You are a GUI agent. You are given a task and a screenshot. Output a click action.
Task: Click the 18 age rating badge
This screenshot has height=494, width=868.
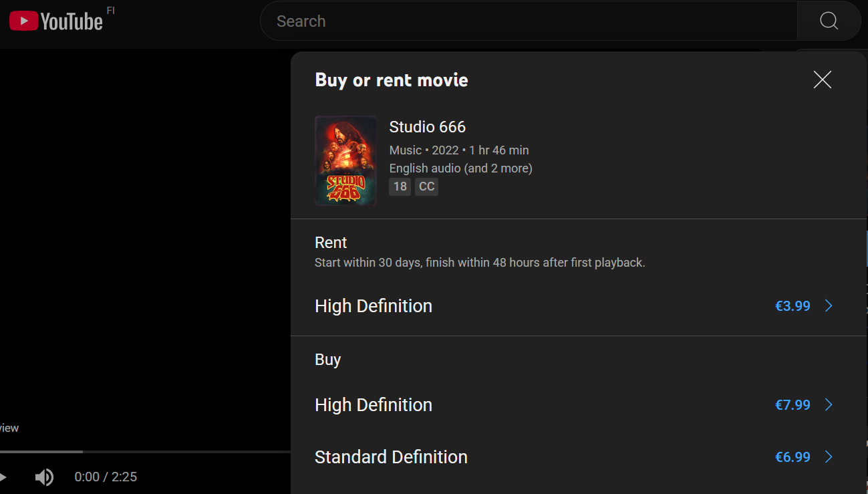click(x=400, y=187)
